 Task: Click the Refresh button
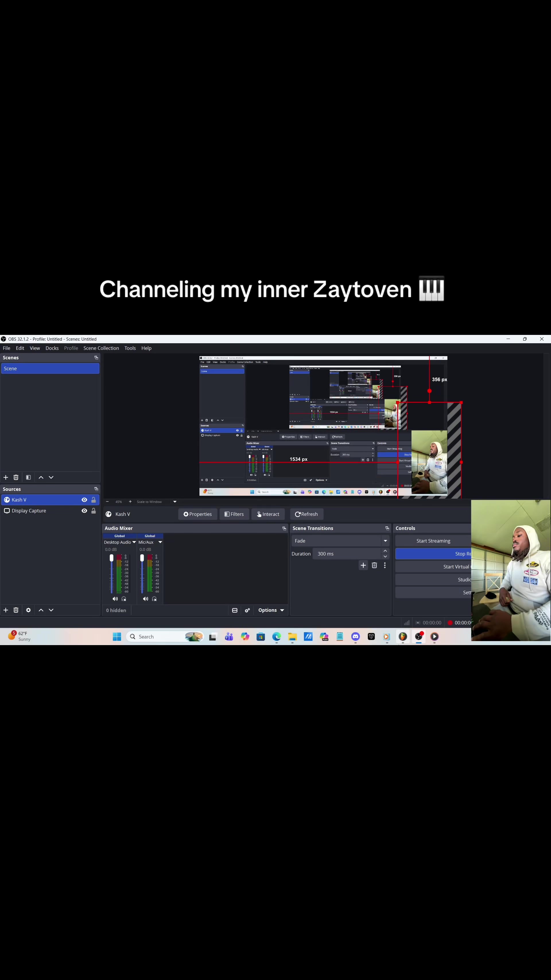pyautogui.click(x=306, y=514)
